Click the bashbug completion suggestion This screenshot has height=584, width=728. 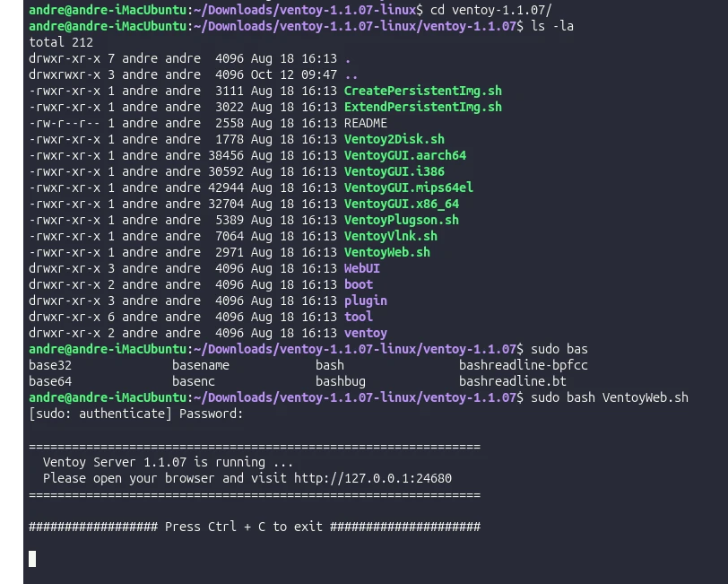pyautogui.click(x=341, y=381)
